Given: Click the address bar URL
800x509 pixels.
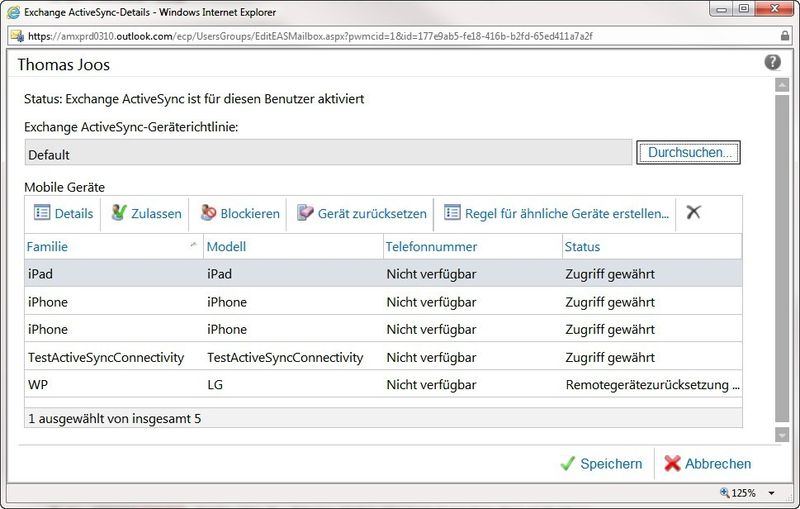Looking at the screenshot, I should pyautogui.click(x=310, y=36).
